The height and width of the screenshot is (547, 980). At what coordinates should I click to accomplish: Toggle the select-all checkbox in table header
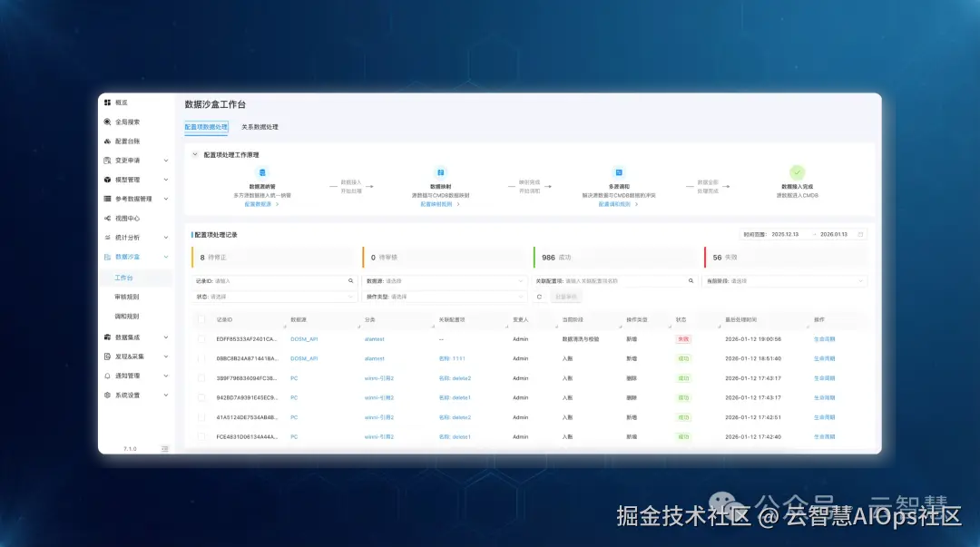[x=201, y=319]
